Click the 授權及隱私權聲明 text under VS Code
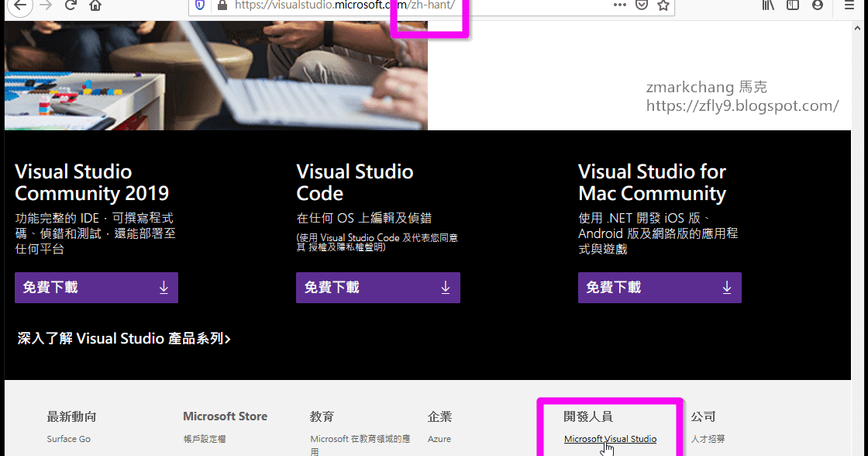868x456 pixels. point(346,247)
